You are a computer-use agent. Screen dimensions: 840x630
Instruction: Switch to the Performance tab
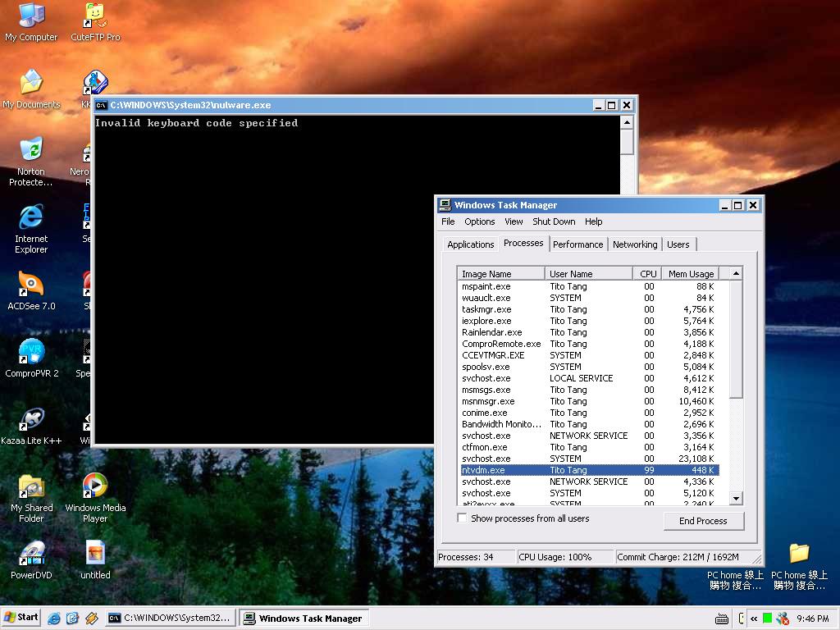click(x=577, y=244)
